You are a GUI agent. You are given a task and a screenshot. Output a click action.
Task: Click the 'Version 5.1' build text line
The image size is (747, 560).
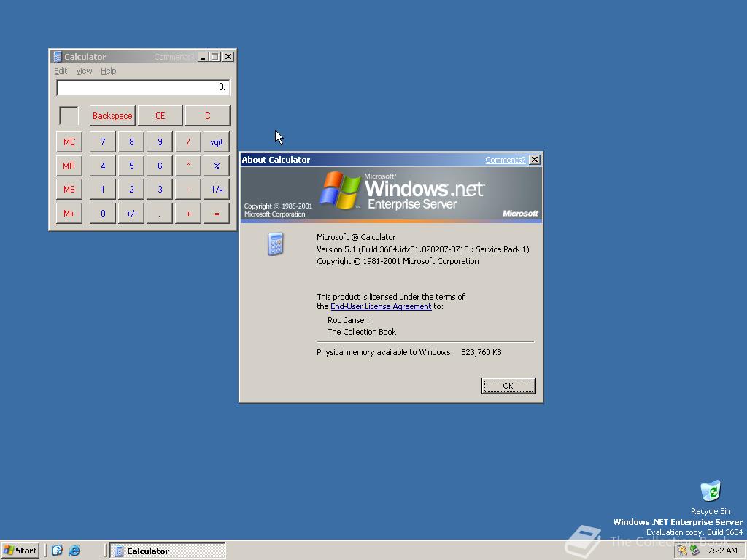(x=423, y=249)
